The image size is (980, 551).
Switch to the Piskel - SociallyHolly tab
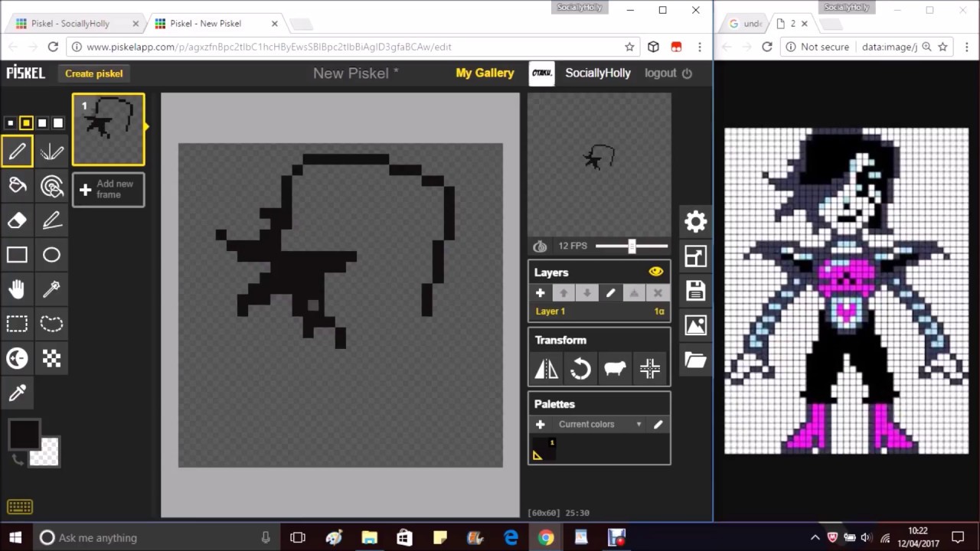77,23
